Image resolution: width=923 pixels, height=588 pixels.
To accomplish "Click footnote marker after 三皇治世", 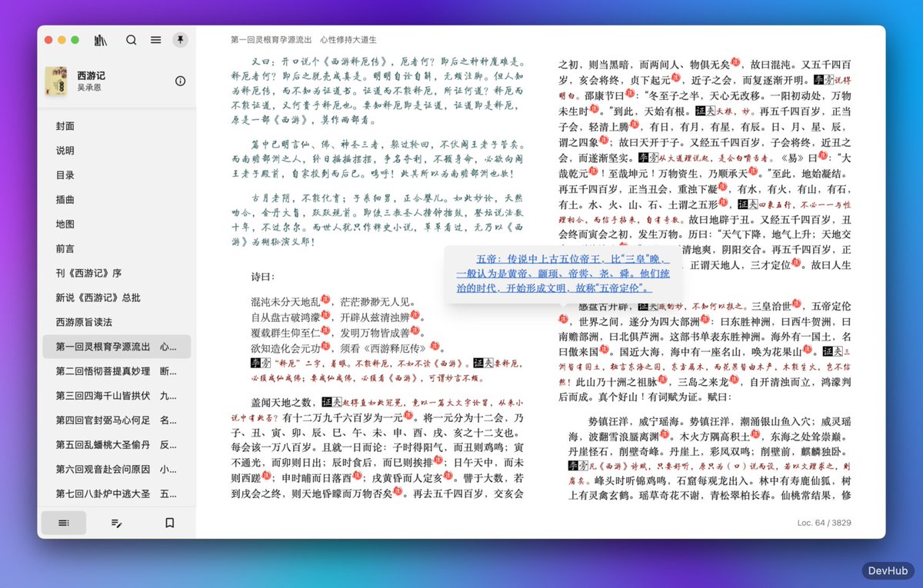I will pos(796,303).
